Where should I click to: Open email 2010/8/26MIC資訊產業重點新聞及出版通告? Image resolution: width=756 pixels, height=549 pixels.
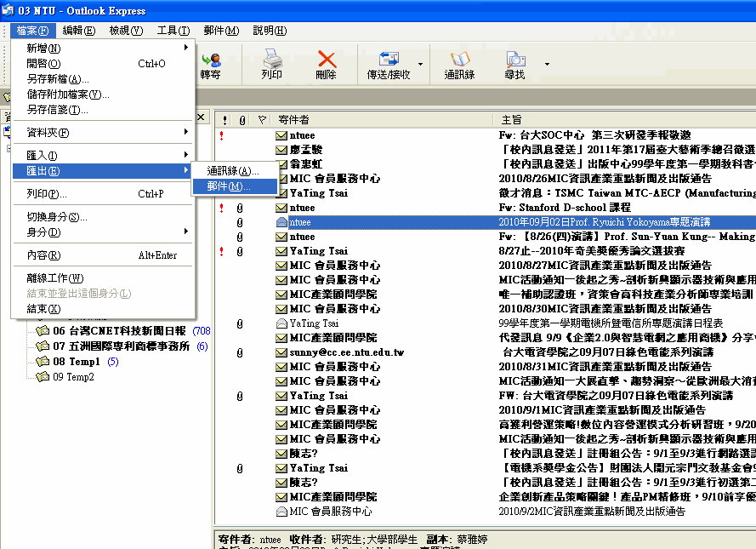(605, 179)
